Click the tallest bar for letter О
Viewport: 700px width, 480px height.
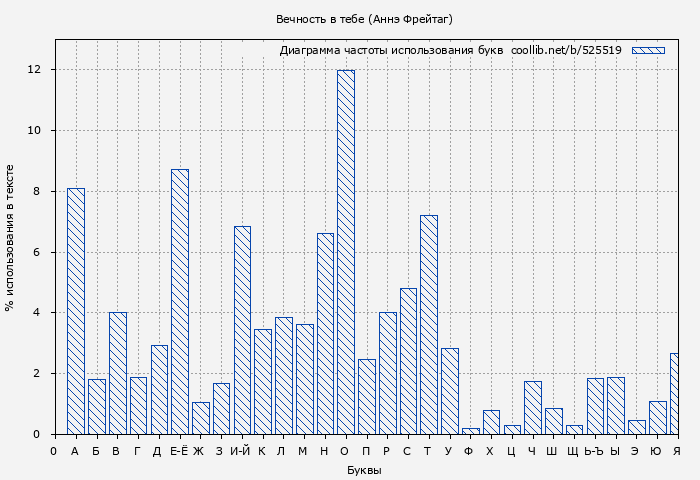(346, 252)
